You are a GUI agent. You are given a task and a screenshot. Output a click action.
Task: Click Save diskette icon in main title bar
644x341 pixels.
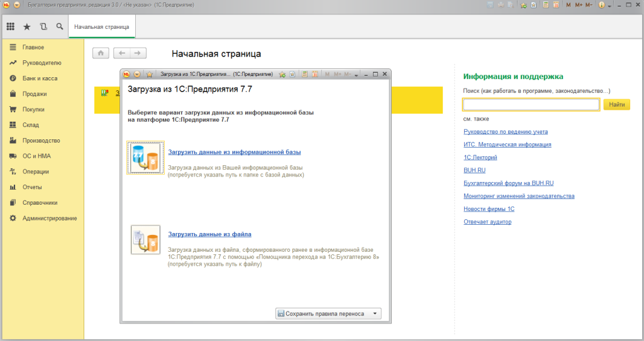[490, 5]
